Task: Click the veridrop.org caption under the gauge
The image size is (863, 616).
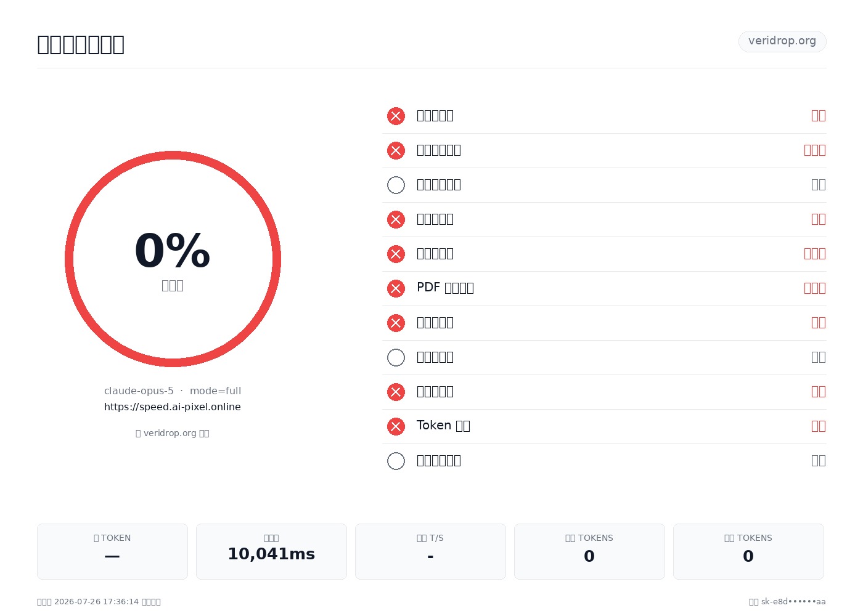Action: point(173,433)
